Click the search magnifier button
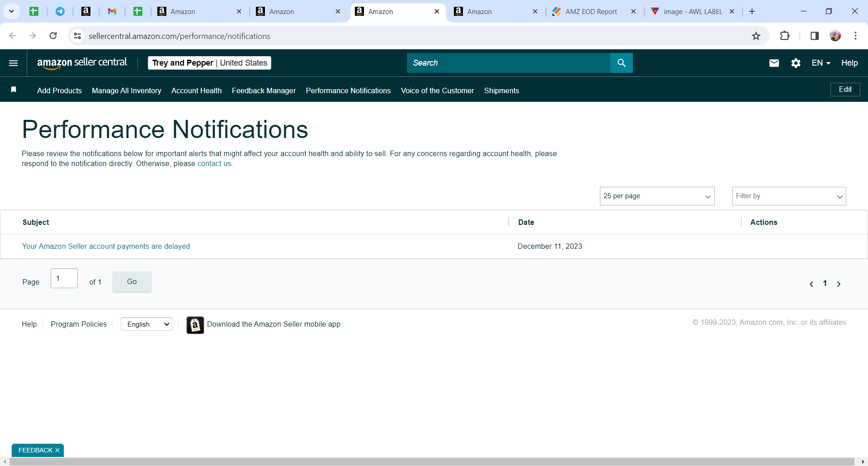 click(622, 63)
